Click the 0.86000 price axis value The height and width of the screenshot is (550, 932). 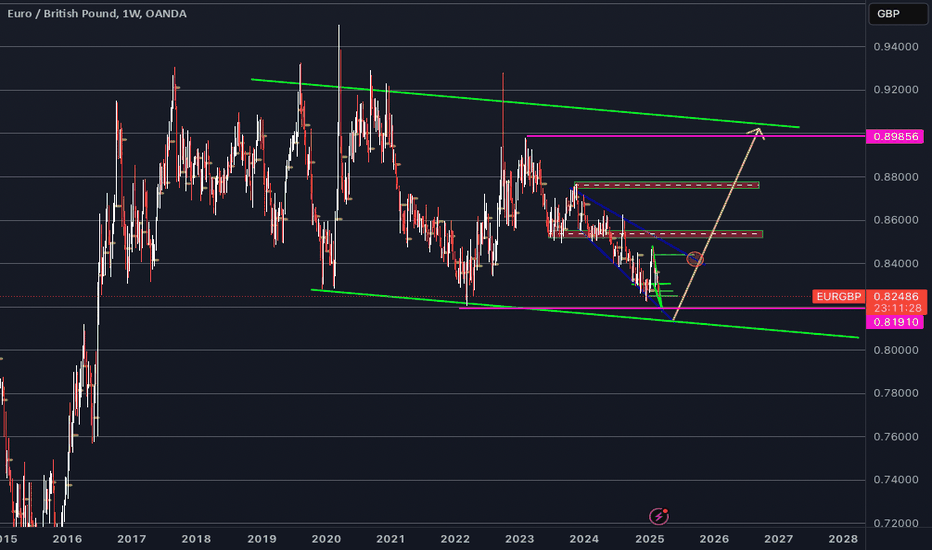896,220
